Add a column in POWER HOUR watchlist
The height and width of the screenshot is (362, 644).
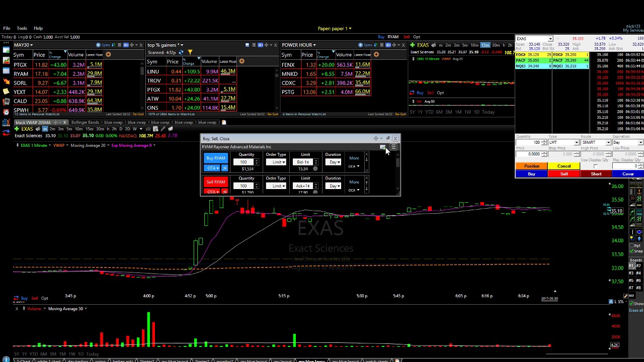click(376, 54)
